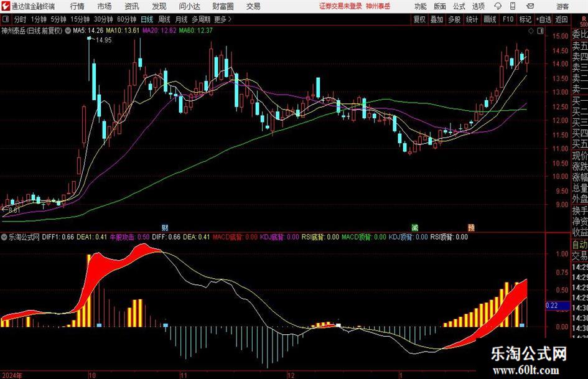The height and width of the screenshot is (379, 588).
Task: Switch to 月线 period tab
Action: pyautogui.click(x=182, y=19)
